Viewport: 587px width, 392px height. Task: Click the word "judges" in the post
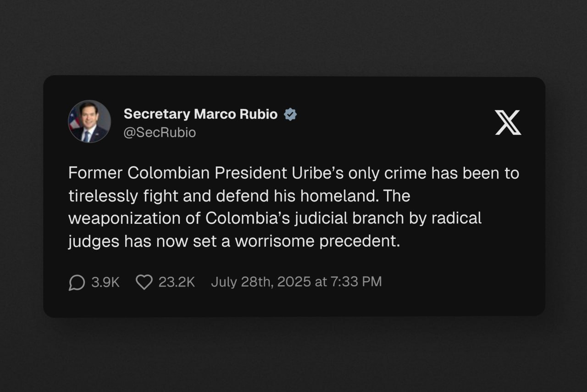click(x=94, y=241)
